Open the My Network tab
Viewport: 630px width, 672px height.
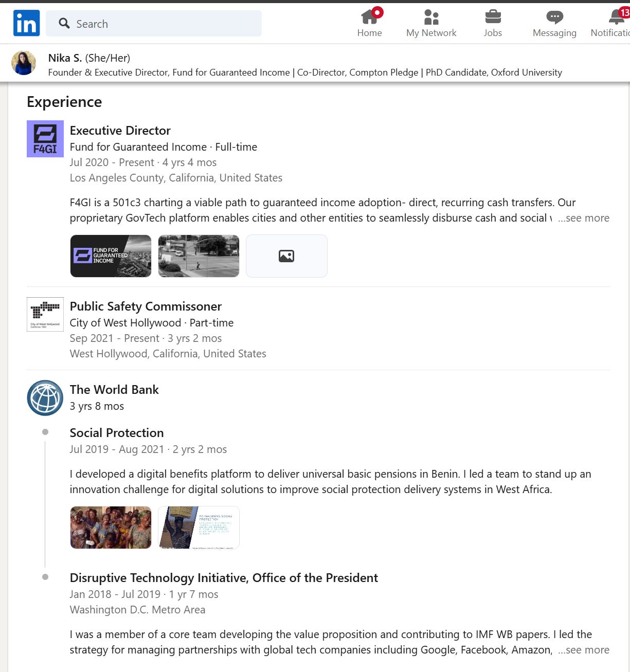431,23
